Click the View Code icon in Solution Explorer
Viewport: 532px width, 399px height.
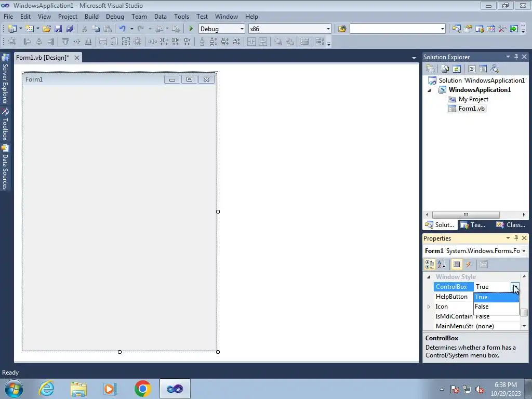tap(472, 69)
